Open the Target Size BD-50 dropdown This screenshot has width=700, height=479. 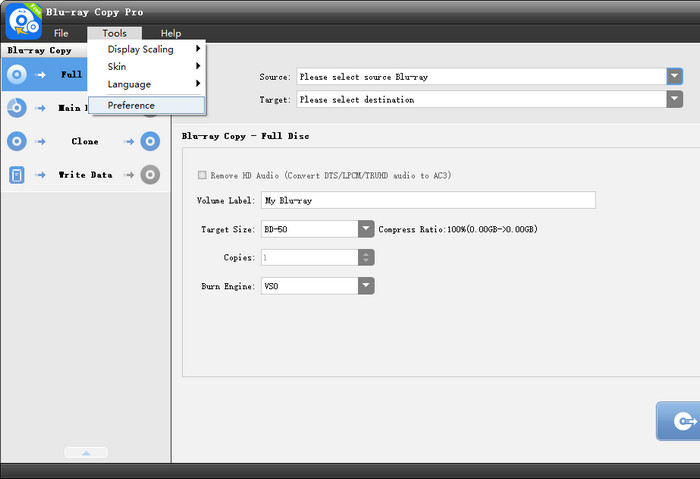point(366,229)
